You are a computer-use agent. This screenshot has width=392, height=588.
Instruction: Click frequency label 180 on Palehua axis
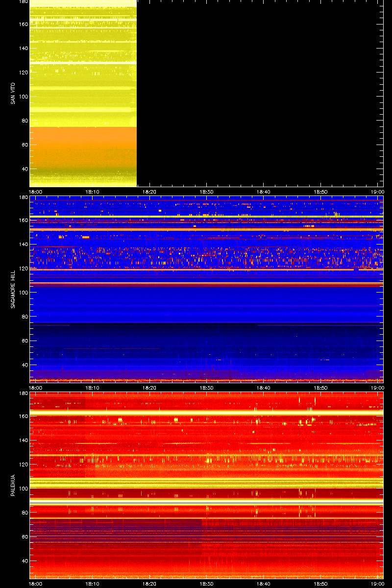(x=23, y=393)
